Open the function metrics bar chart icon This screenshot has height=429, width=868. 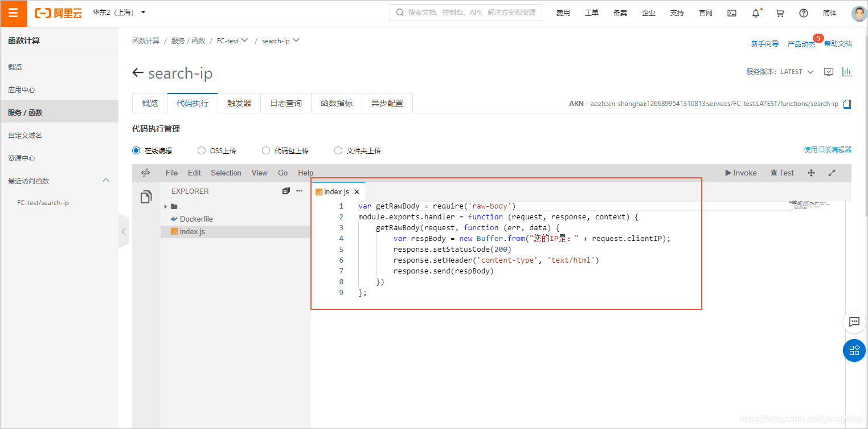(x=847, y=71)
